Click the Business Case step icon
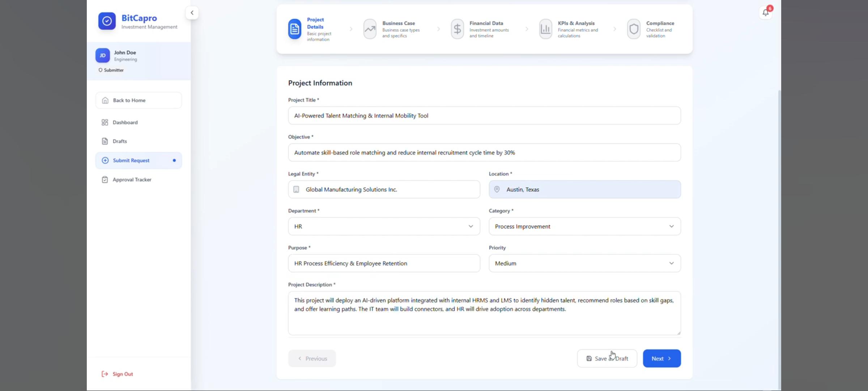Image resolution: width=868 pixels, height=391 pixels. [370, 29]
